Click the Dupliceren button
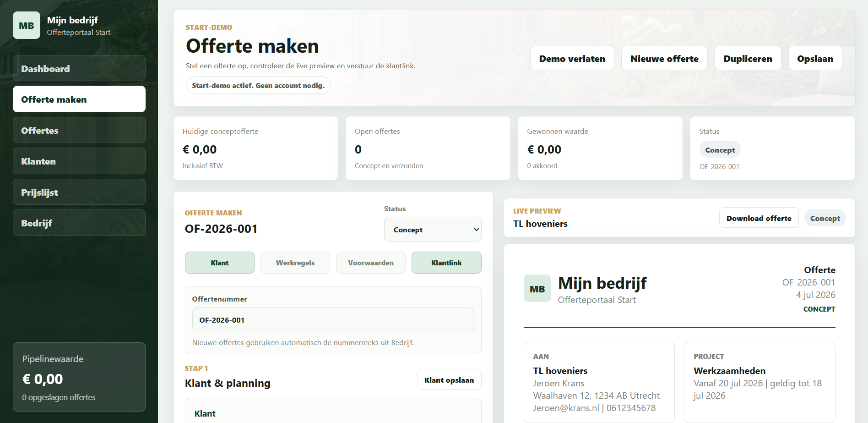Image resolution: width=868 pixels, height=423 pixels. point(748,58)
